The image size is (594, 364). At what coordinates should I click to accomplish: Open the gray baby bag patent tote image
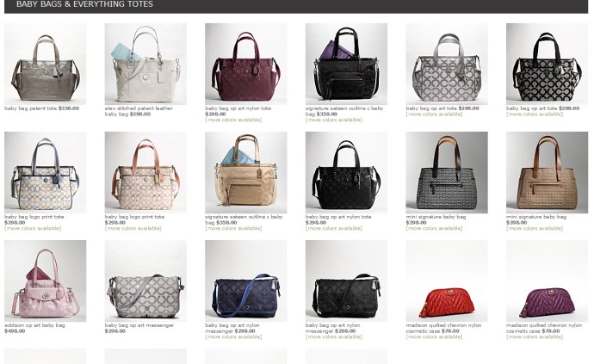45,64
